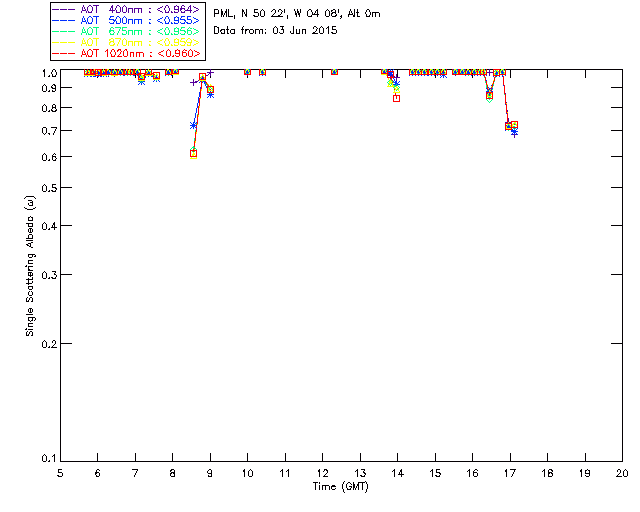Click x-axis hour label "5"

pyautogui.click(x=60, y=473)
